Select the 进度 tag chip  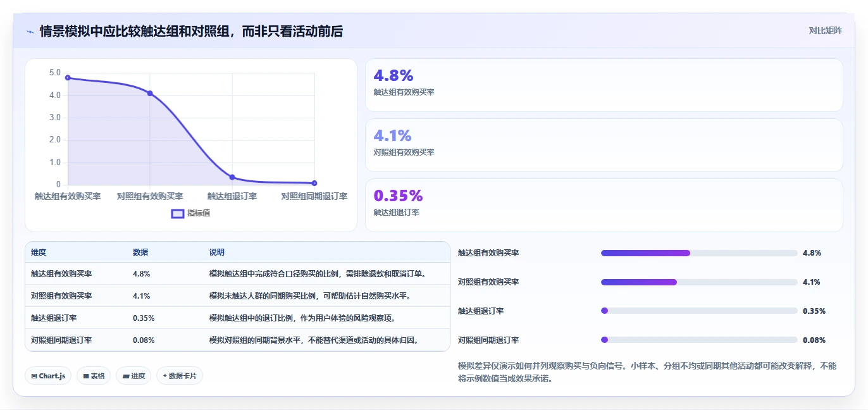tap(133, 376)
